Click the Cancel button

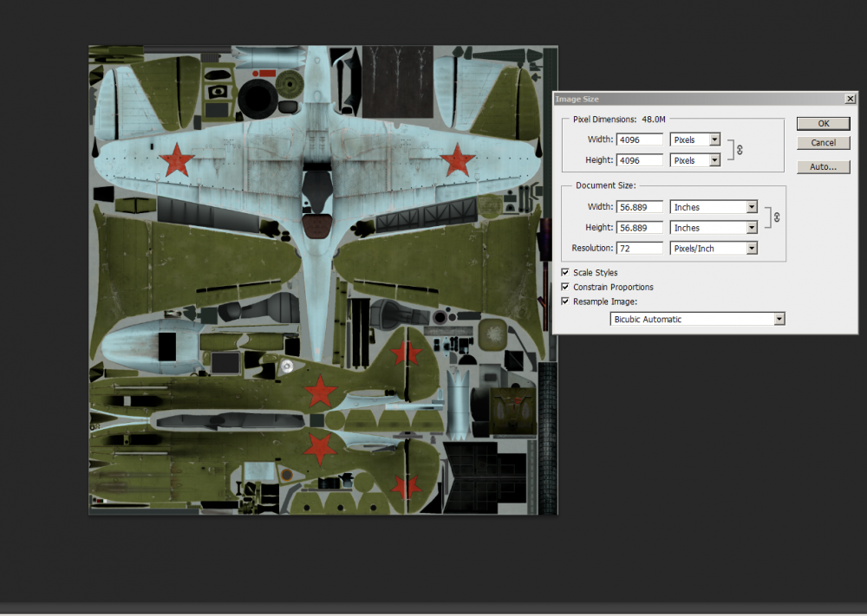click(x=823, y=143)
